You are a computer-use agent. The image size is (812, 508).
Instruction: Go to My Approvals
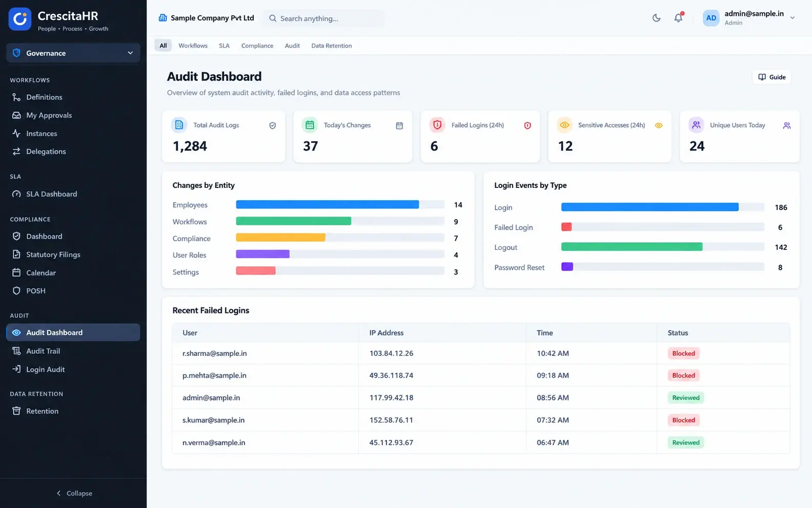[x=73, y=115]
